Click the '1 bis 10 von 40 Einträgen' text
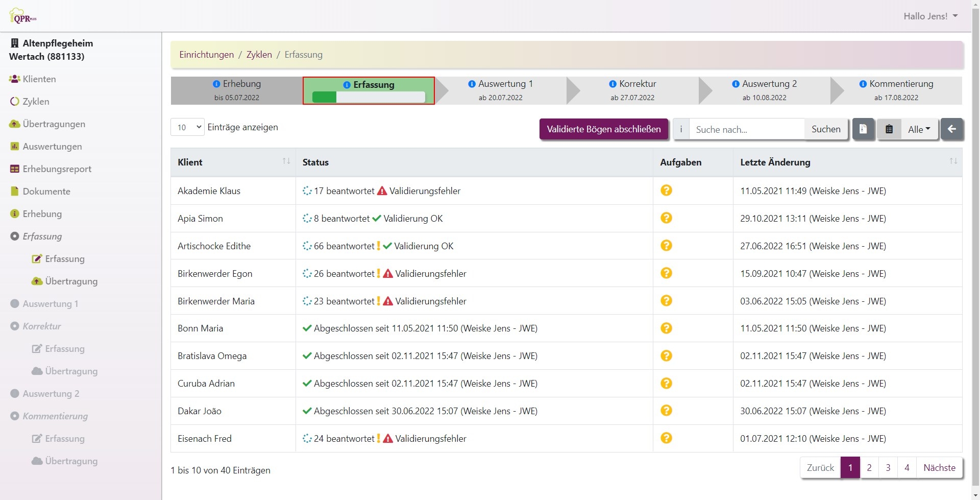980x500 pixels. 220,470
